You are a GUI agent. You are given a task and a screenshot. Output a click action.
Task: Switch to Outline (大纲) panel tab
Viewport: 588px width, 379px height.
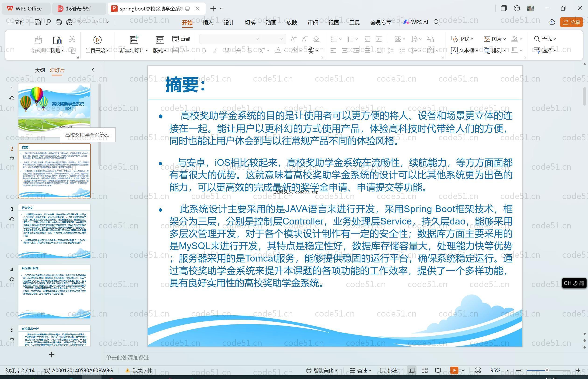click(40, 70)
